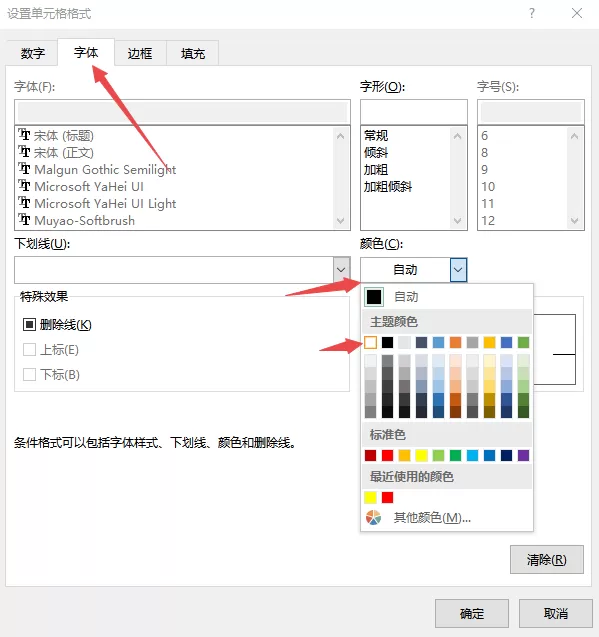
Task: Select 加粗倾斜 font style
Action: (388, 186)
